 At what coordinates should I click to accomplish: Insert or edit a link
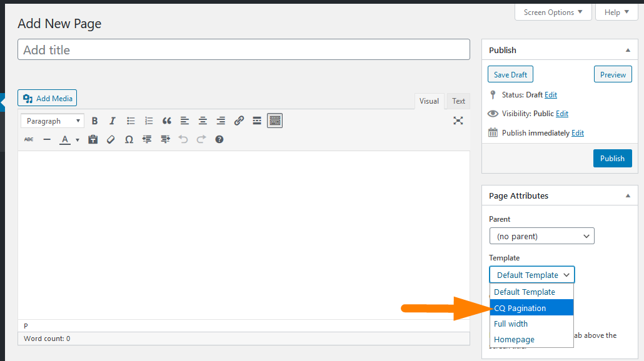239,121
